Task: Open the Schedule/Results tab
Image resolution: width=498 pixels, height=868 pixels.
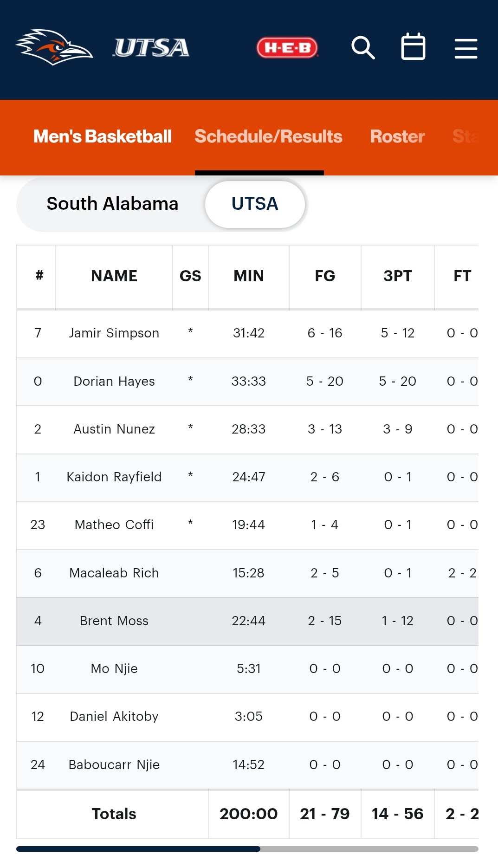Action: pos(268,136)
